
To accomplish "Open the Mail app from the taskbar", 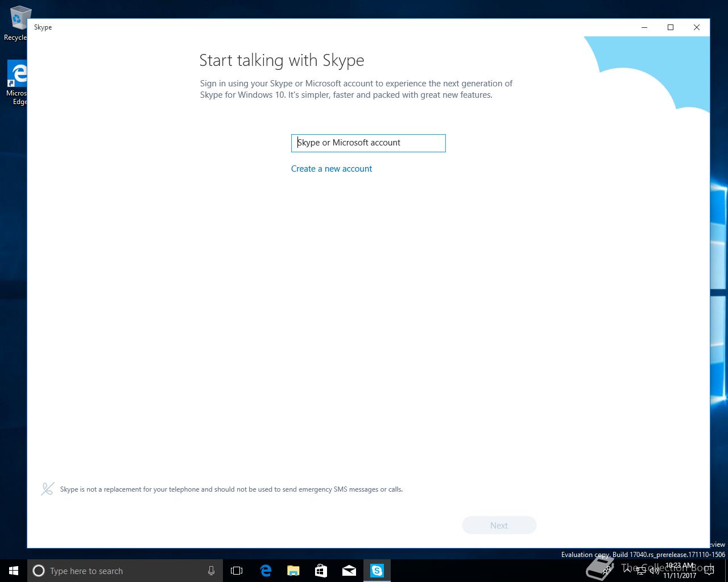I will [349, 571].
